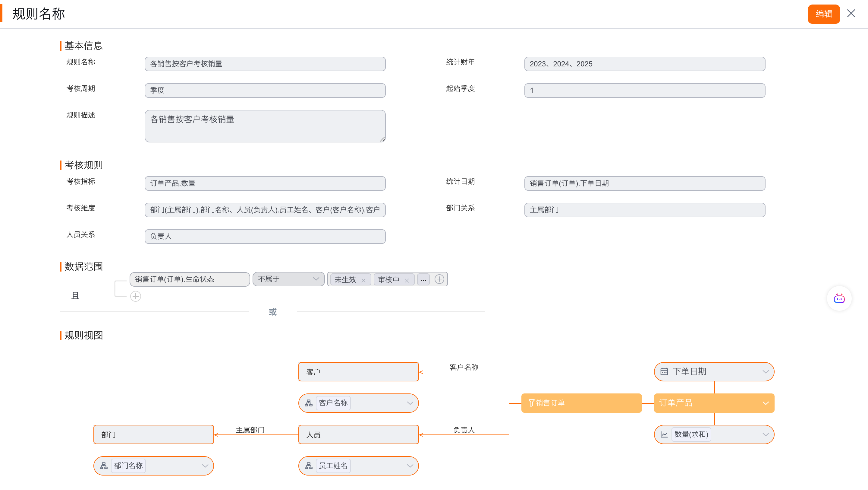868x490 pixels.
Task: Click the calendar icon beside 下单日期
Action: coord(664,371)
